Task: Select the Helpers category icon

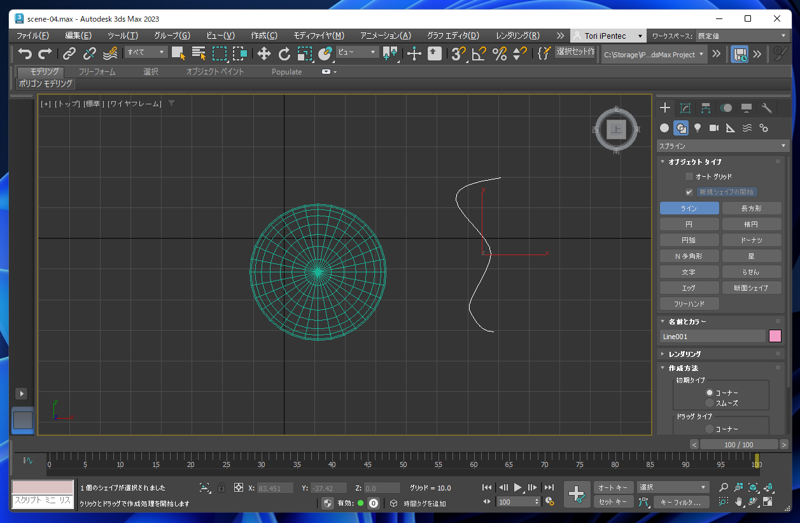Action: tap(730, 128)
